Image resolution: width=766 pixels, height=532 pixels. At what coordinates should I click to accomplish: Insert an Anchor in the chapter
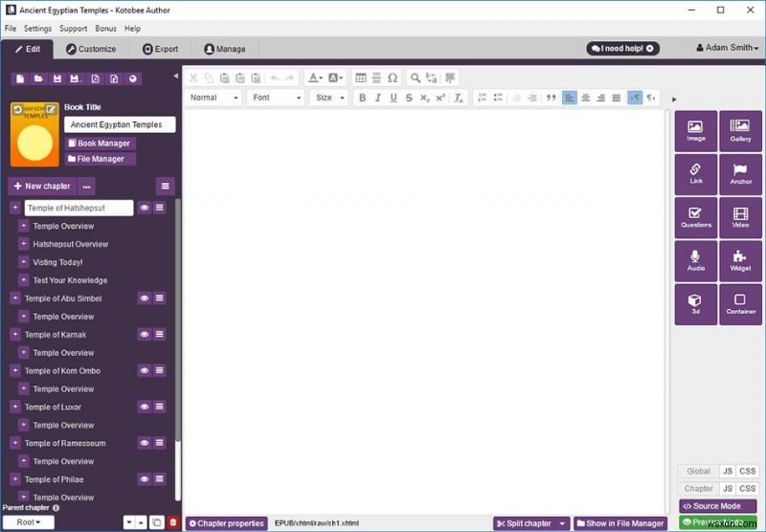(x=740, y=174)
